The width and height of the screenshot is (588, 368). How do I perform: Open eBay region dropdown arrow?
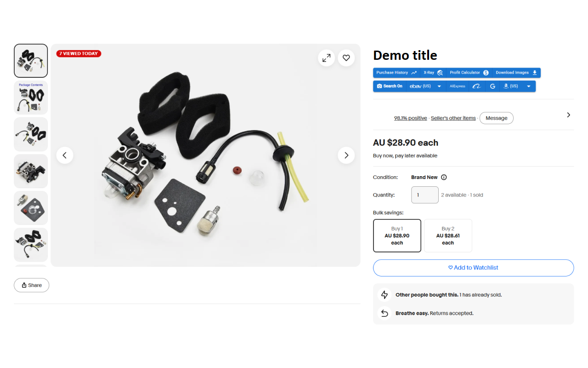(439, 86)
